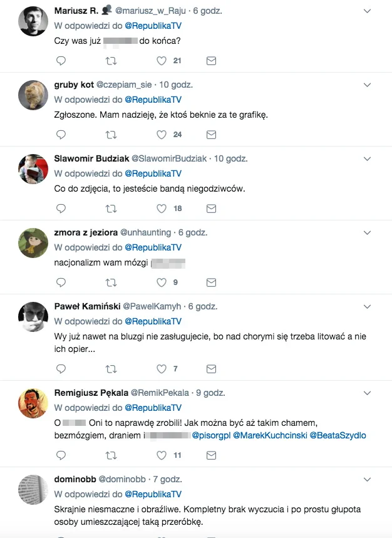
Task: Like gruby kot's tweet with 24 likes
Action: coord(162,135)
